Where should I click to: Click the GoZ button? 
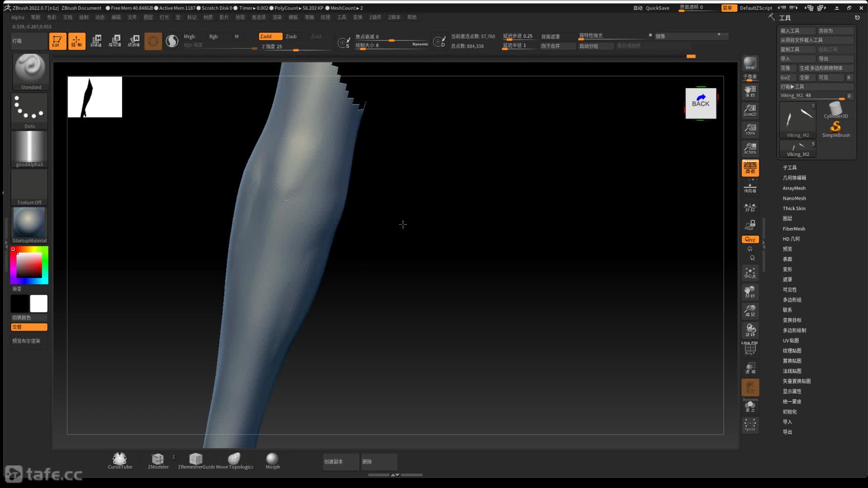click(x=788, y=77)
